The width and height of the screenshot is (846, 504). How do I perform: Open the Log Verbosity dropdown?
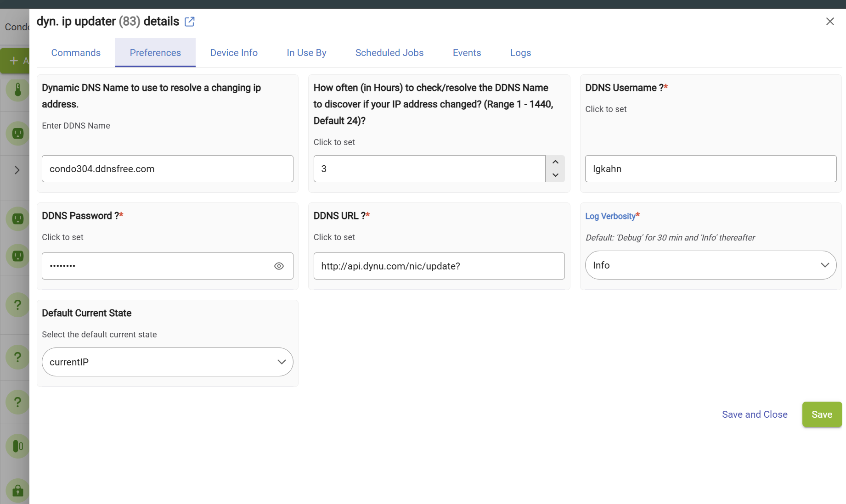710,265
